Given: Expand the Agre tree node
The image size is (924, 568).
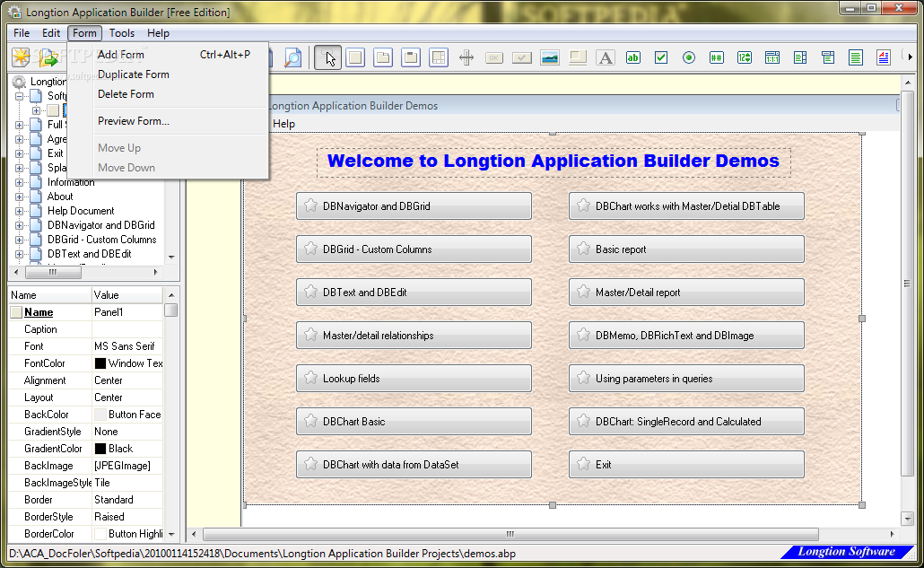Looking at the screenshot, I should [19, 139].
